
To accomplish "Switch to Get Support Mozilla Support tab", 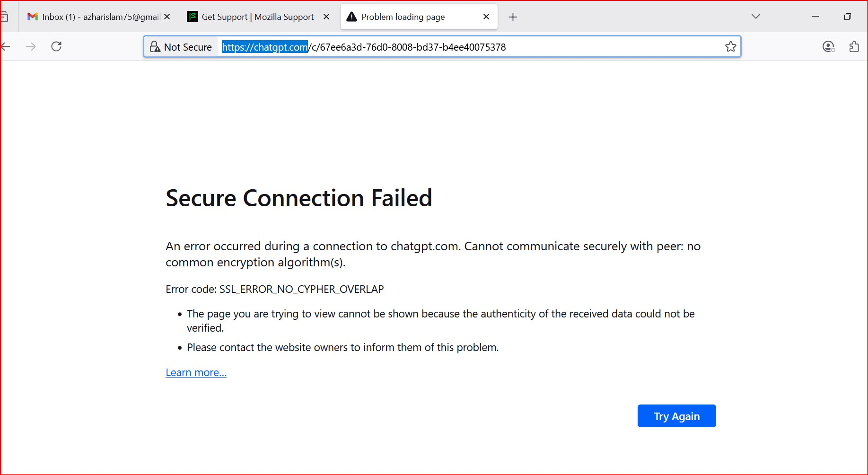I will pos(258,17).
